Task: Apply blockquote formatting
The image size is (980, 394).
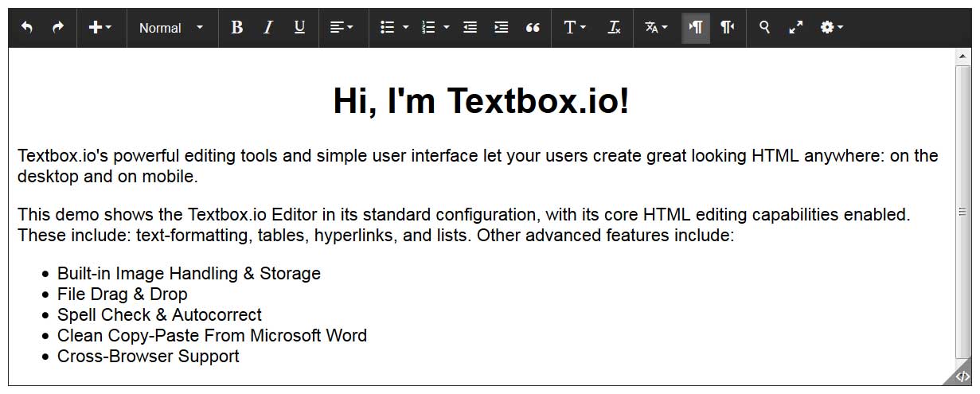Action: (533, 27)
